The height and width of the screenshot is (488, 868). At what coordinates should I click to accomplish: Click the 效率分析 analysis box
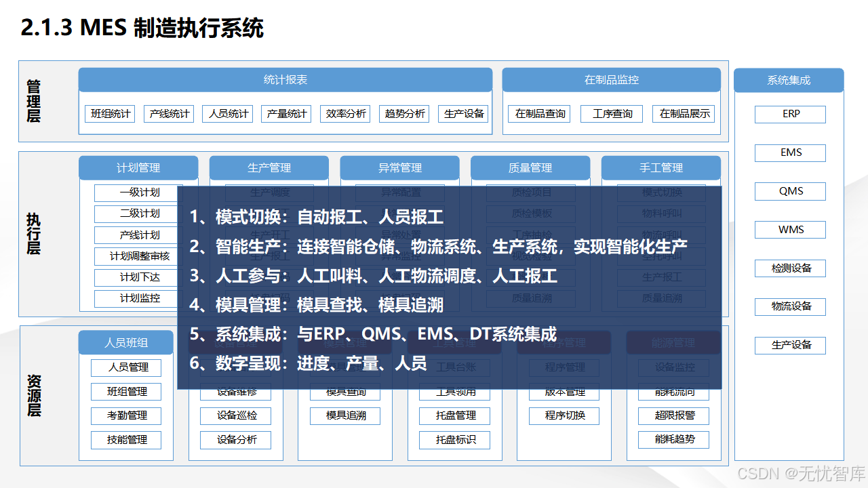coord(347,113)
